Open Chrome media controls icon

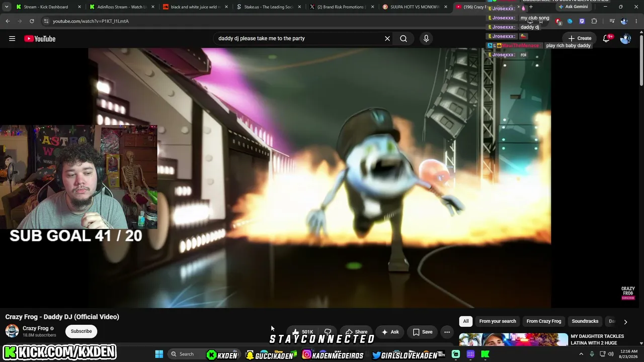(x=612, y=21)
